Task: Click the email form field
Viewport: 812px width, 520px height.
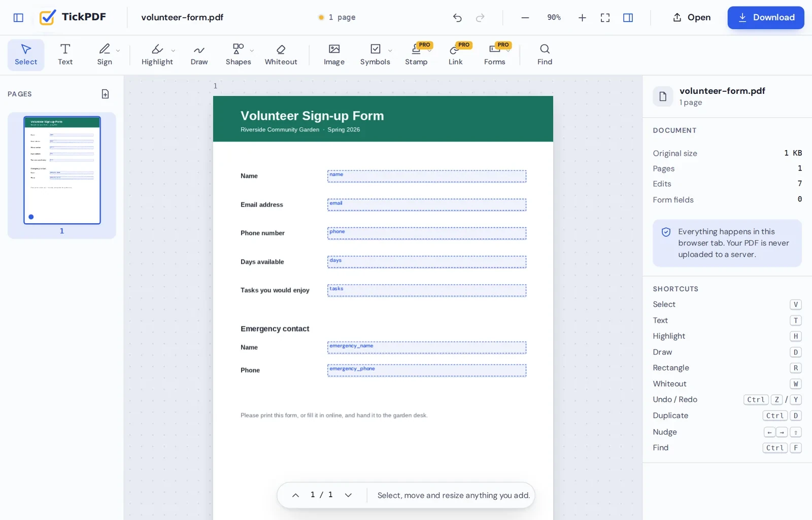Action: (x=427, y=205)
